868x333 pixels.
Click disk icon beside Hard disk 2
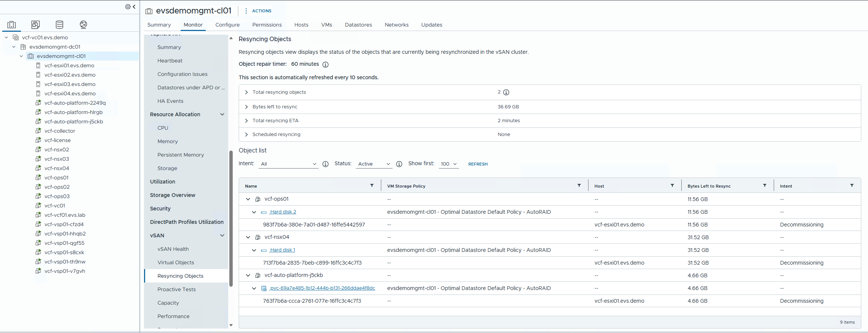[264, 212]
